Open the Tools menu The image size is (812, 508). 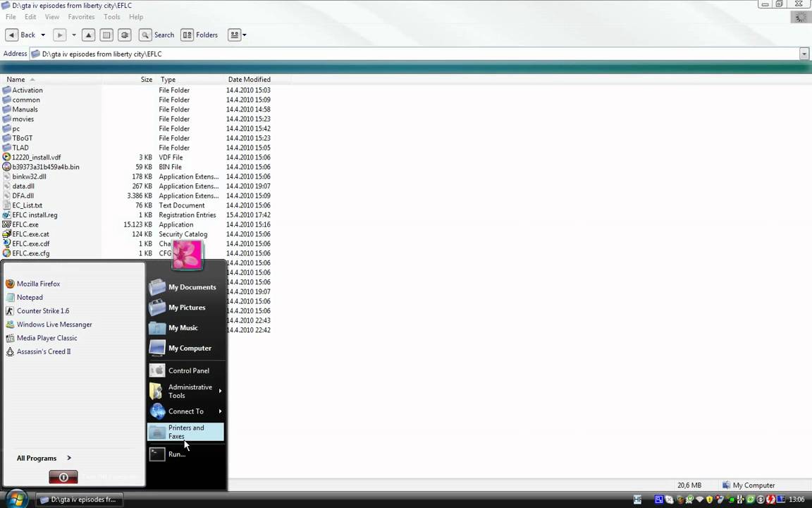pyautogui.click(x=112, y=17)
